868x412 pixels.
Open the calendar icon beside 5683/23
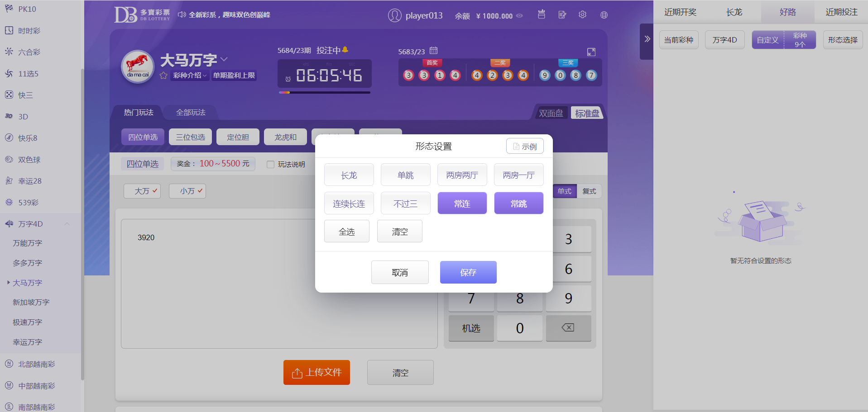(433, 51)
